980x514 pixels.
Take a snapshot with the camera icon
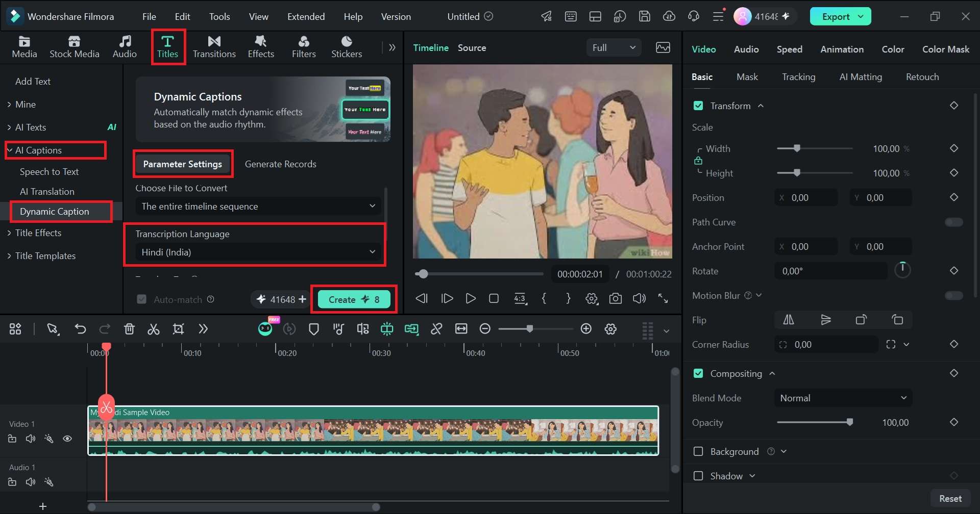pos(616,298)
